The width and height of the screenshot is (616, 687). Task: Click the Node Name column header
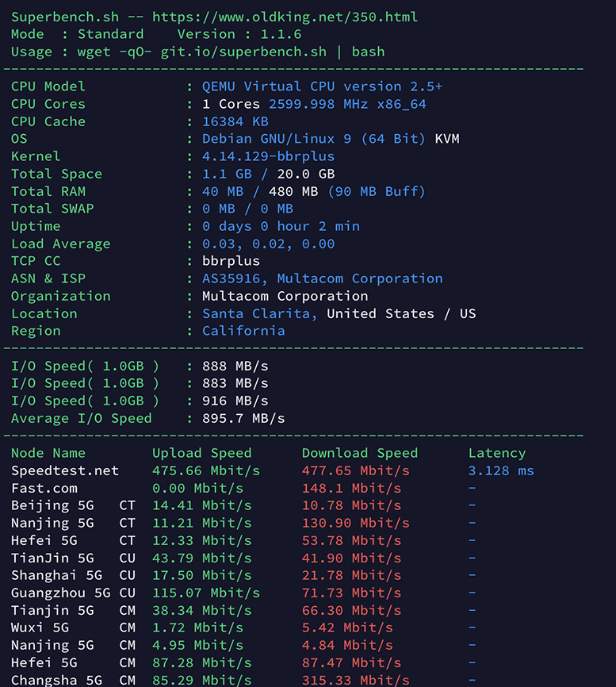(48, 453)
